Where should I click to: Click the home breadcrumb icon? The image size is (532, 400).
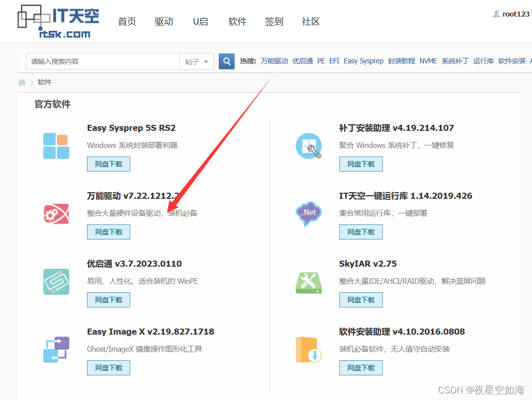[22, 83]
